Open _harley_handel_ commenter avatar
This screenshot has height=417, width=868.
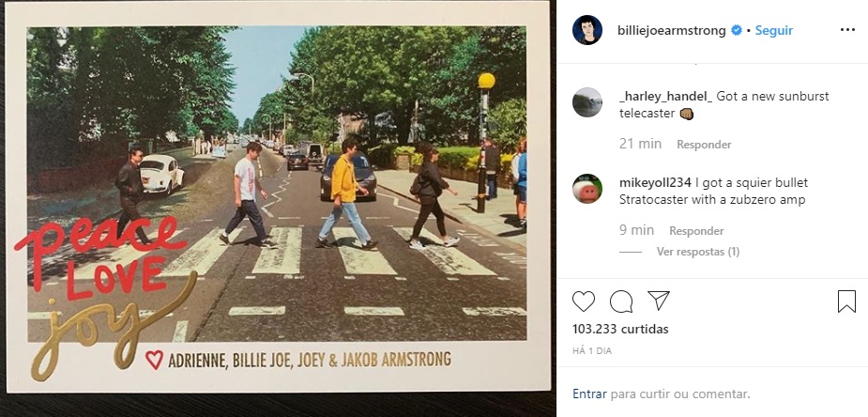pyautogui.click(x=586, y=102)
